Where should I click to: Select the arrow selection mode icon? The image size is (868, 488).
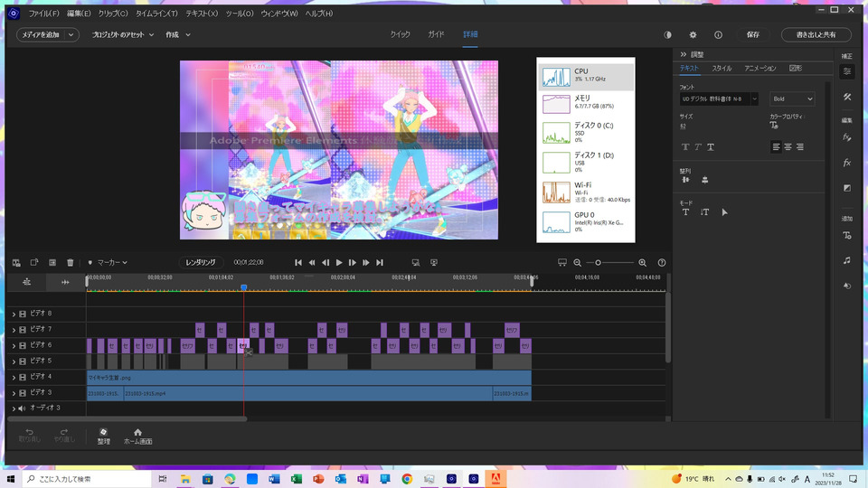(724, 211)
